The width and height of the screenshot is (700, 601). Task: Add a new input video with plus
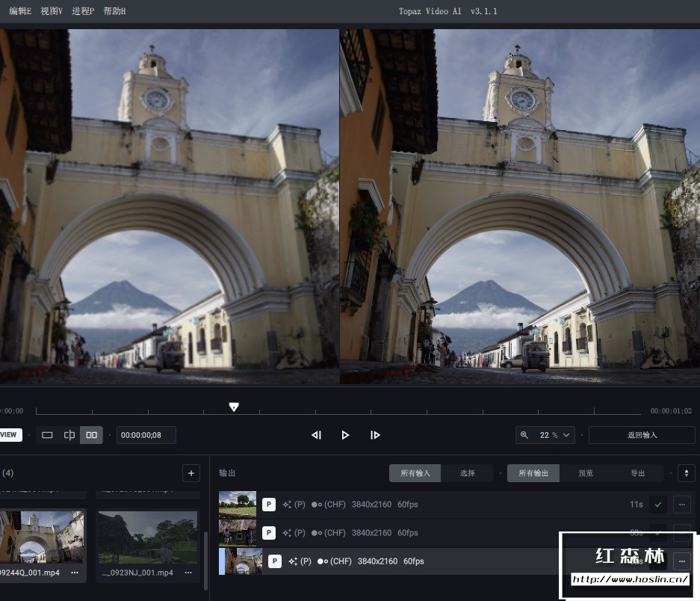click(x=191, y=473)
